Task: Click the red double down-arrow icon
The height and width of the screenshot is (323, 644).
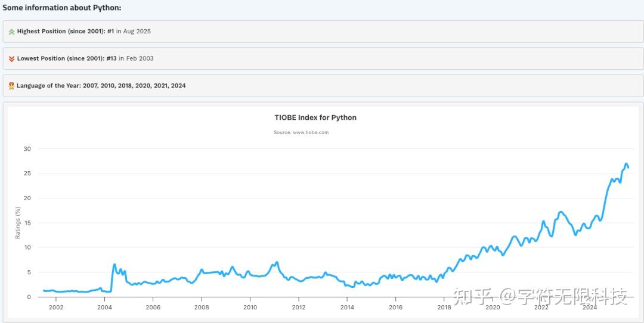Action: [11, 59]
